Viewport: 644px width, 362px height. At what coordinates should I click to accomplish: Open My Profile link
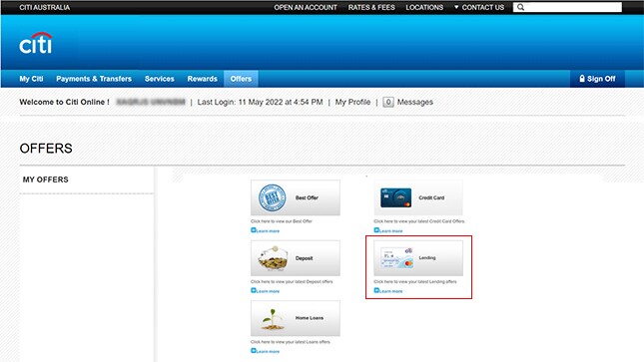352,102
